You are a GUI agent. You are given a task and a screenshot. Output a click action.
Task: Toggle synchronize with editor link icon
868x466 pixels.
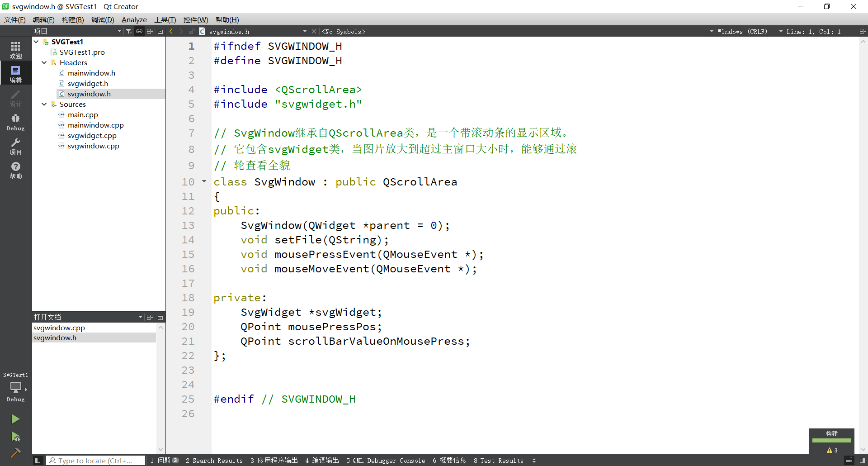pyautogui.click(x=139, y=31)
